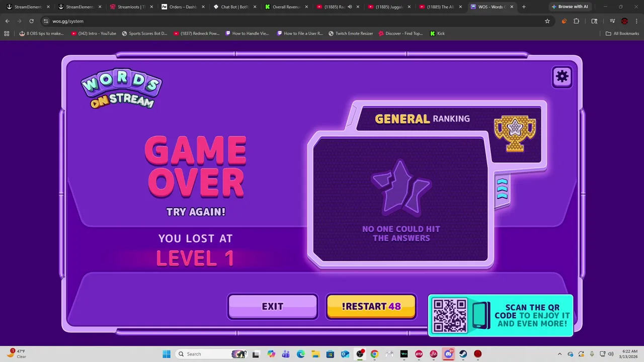Open the Sports Scores Bot bookmark

[144, 34]
